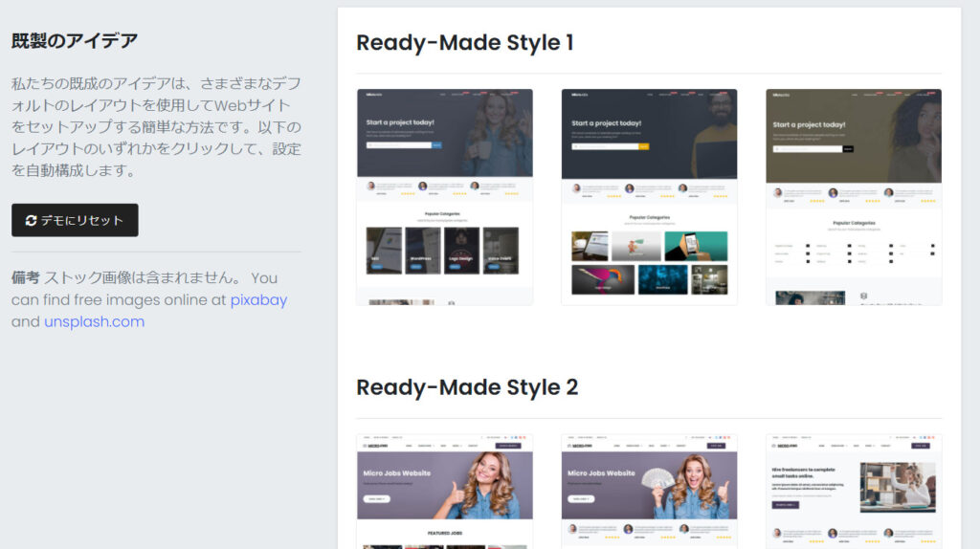Select Style 1 layout with olive hero banner

854,197
